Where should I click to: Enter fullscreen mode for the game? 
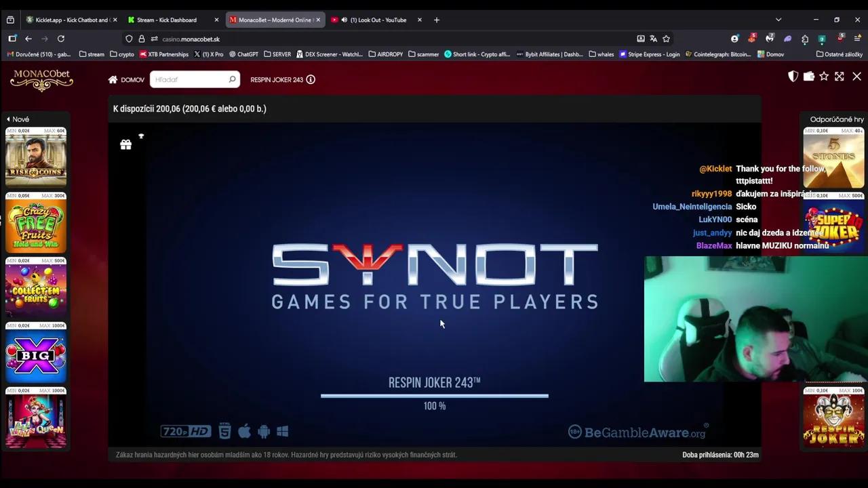(x=840, y=77)
